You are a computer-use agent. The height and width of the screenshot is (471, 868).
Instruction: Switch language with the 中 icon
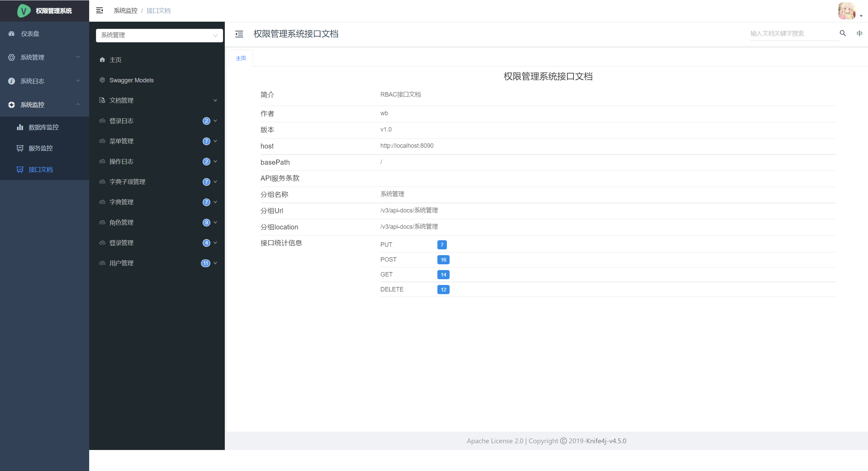click(x=859, y=33)
